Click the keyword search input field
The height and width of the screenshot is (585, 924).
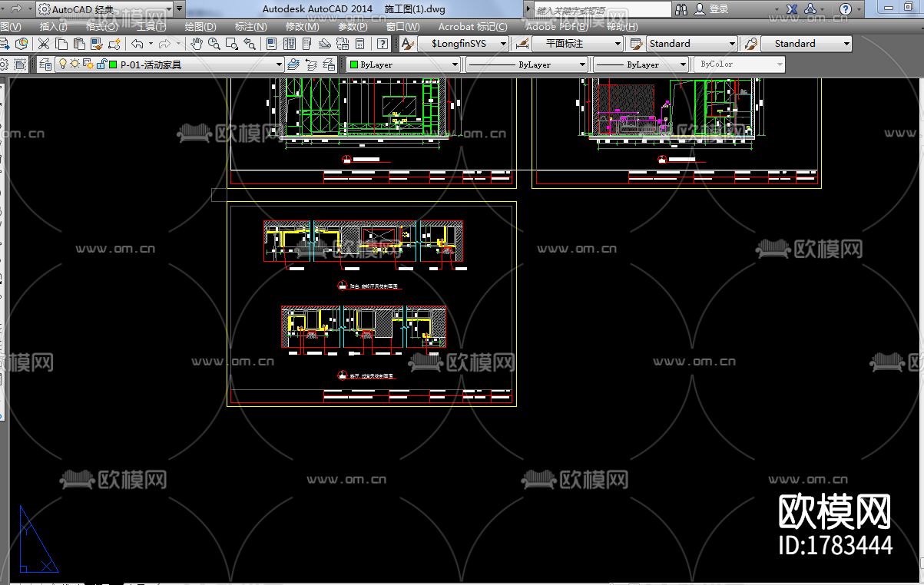point(603,9)
